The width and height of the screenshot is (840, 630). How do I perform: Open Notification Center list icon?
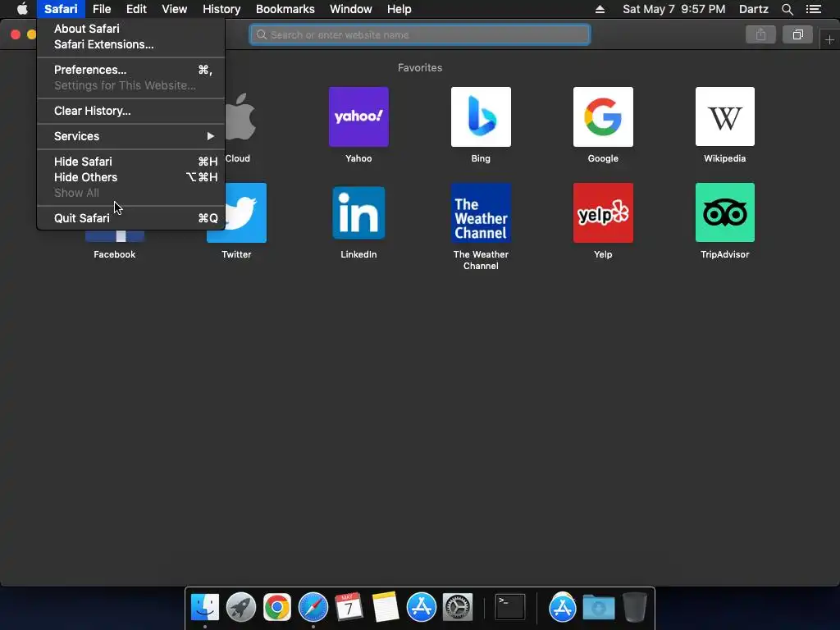coord(814,9)
